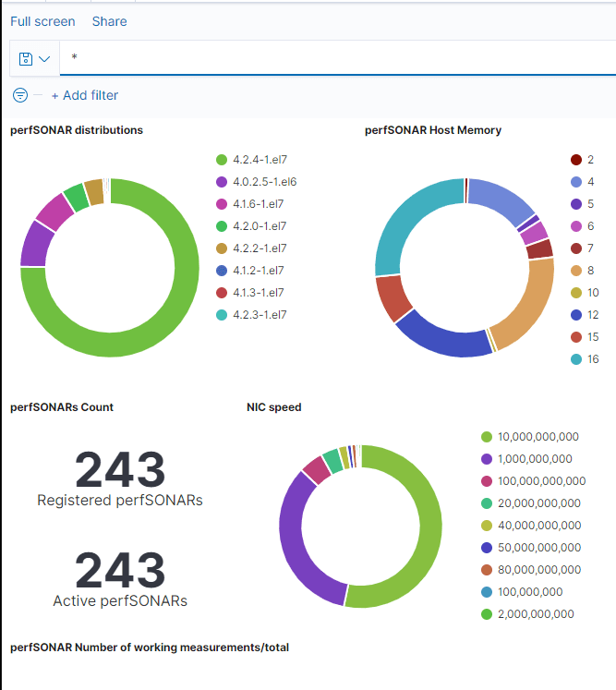Image resolution: width=616 pixels, height=690 pixels.
Task: Click the Add filter link
Action: coord(85,95)
